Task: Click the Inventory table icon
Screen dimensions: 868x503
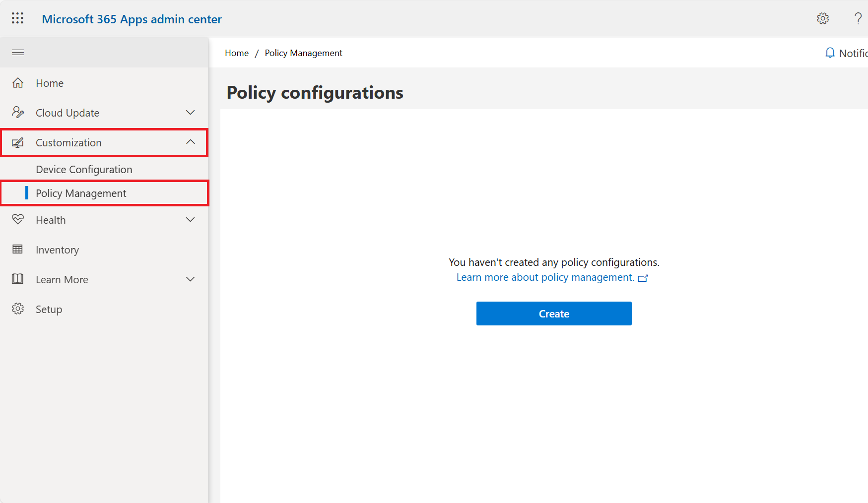Action: [x=17, y=249]
